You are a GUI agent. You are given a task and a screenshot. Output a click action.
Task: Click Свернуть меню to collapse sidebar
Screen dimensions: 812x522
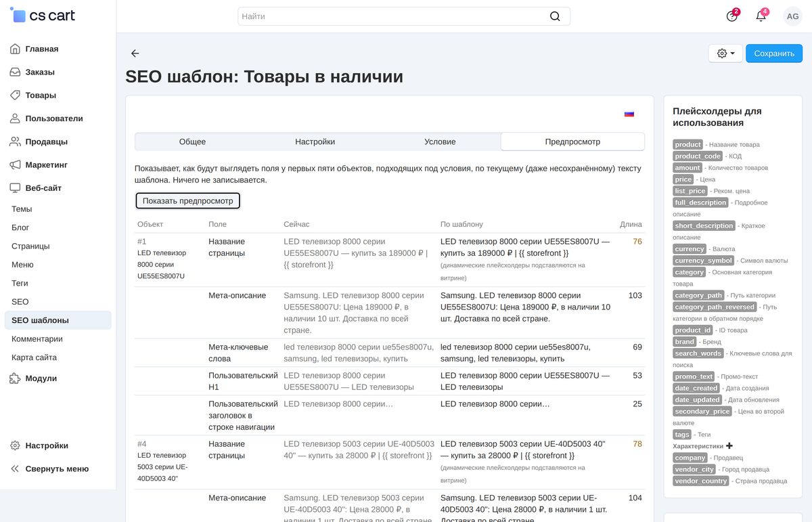(x=58, y=469)
